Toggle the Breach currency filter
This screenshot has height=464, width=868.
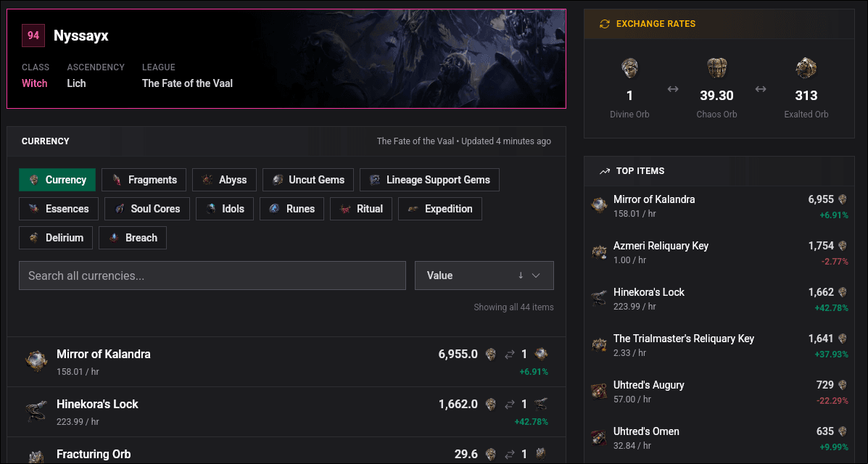pos(133,237)
